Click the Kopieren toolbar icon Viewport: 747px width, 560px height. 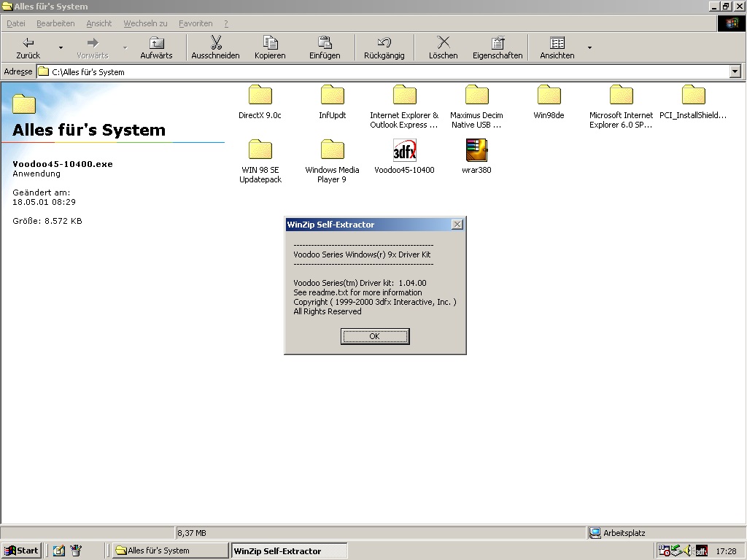pos(270,43)
